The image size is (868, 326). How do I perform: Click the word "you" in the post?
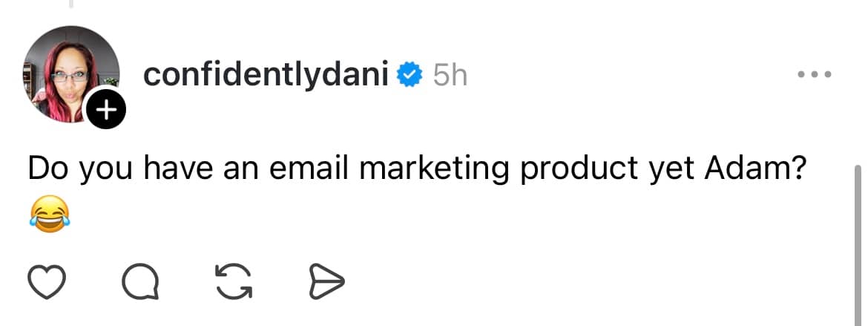tap(106, 169)
